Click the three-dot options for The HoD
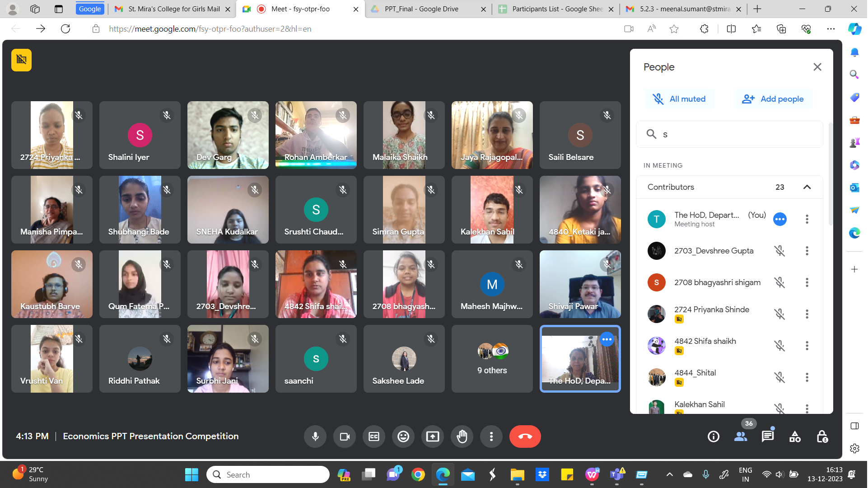Image resolution: width=868 pixels, height=488 pixels. 807,219
